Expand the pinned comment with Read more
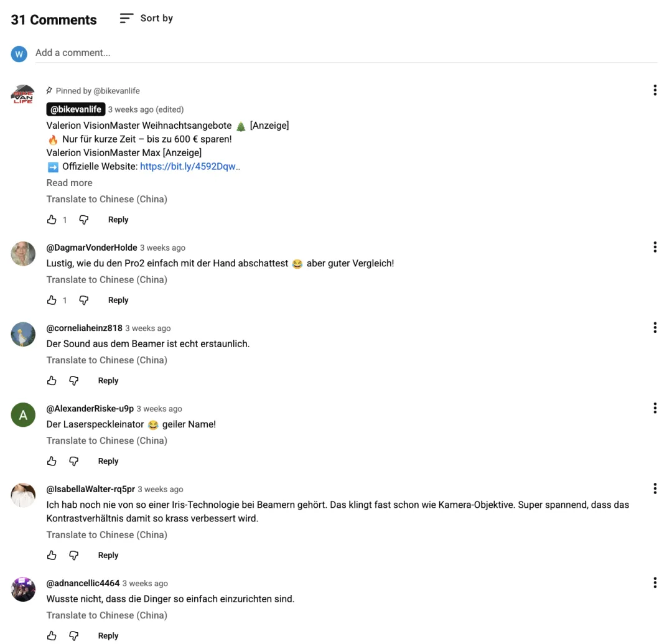 pos(69,183)
